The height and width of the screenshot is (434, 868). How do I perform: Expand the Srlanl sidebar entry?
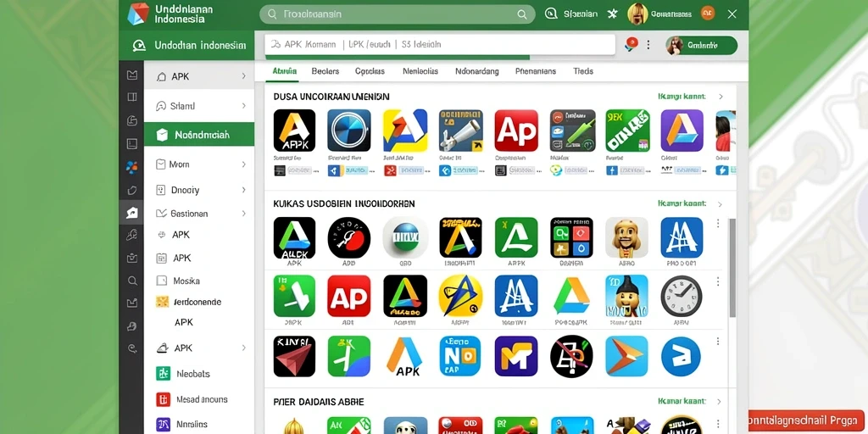[x=243, y=106]
